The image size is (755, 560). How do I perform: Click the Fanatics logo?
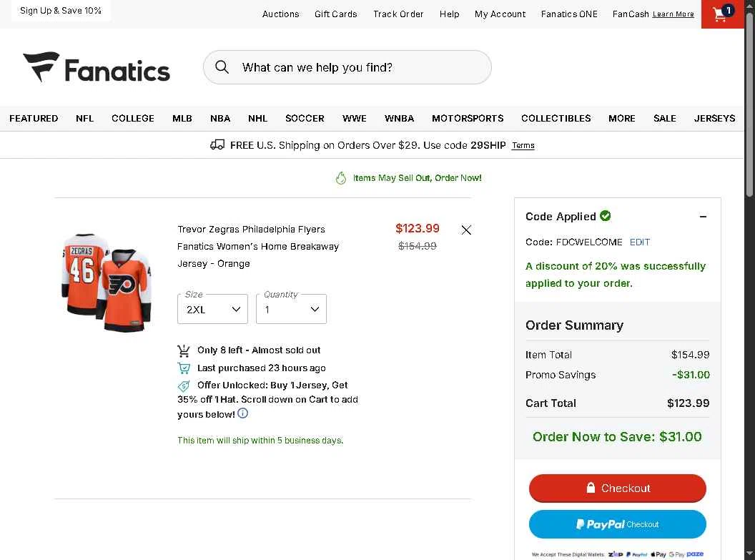pos(97,68)
